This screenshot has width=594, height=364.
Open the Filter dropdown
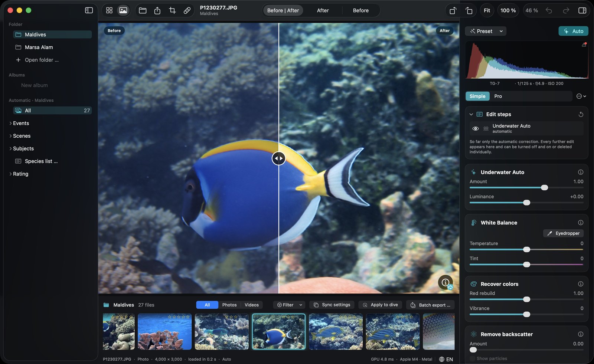point(289,305)
